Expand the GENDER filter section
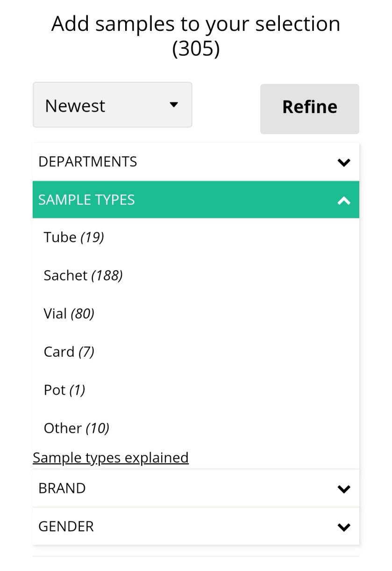This screenshot has width=392, height=571. (66, 527)
